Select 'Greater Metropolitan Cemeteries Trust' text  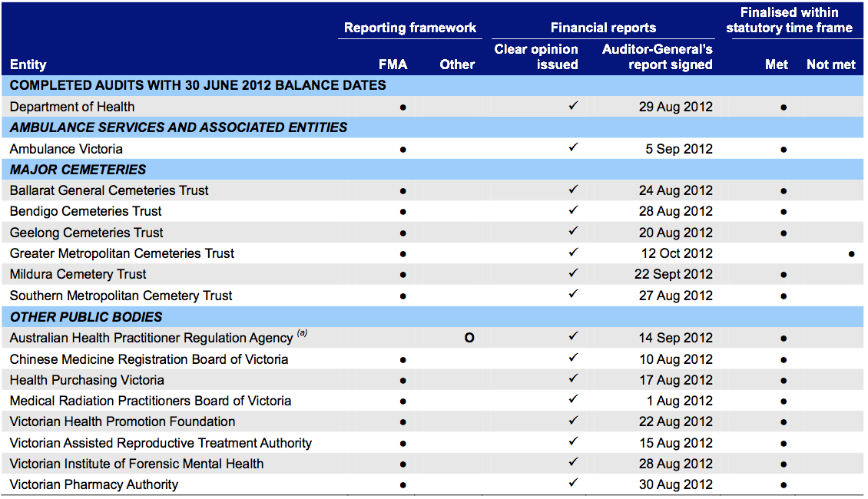pyautogui.click(x=122, y=253)
